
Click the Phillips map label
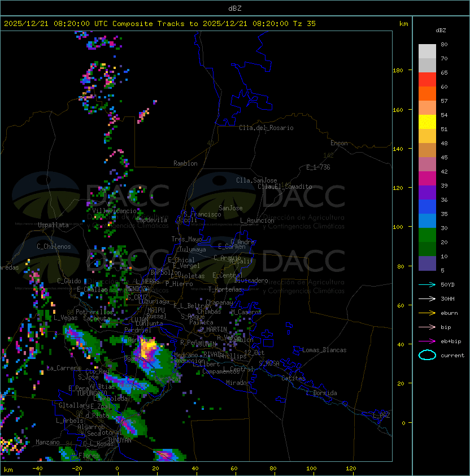coord(233,356)
